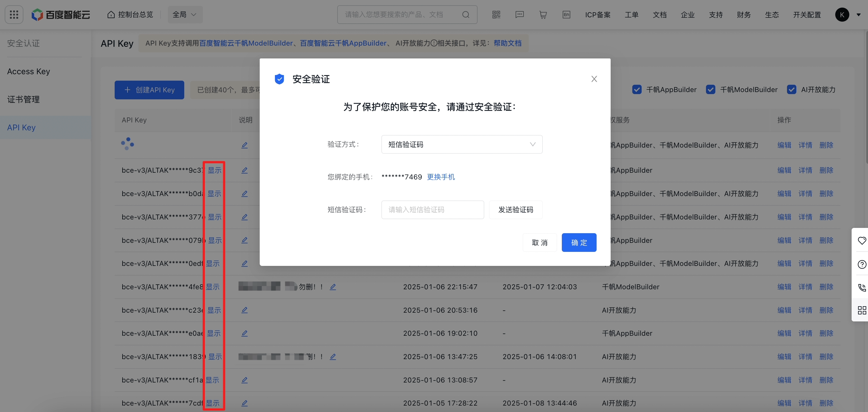Go to 控制台总览

pyautogui.click(x=130, y=15)
